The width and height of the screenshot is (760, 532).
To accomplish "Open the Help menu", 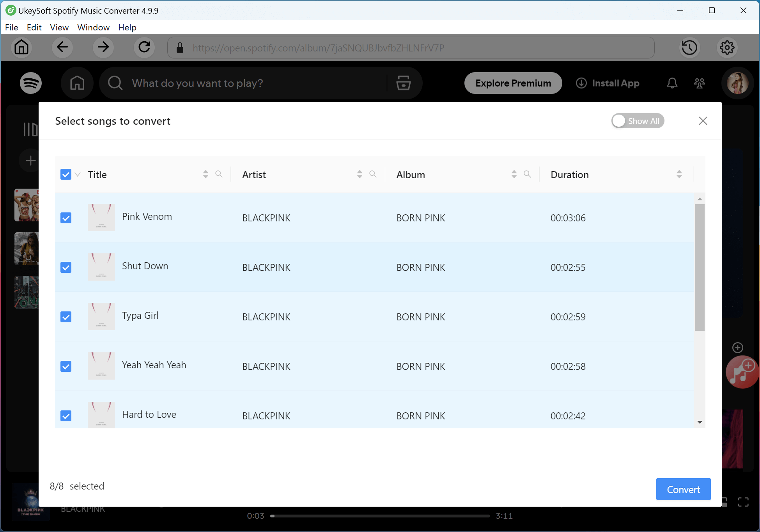I will [127, 27].
